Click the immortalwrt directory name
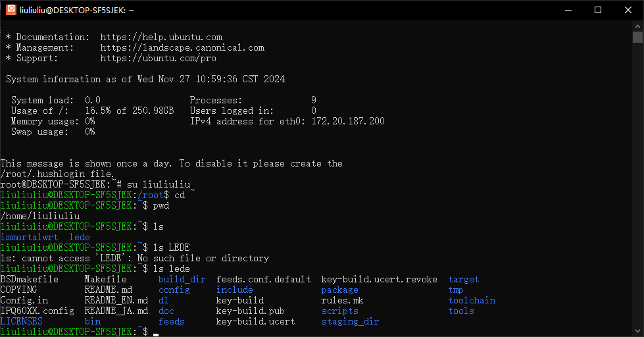644x337 pixels. [x=29, y=237]
